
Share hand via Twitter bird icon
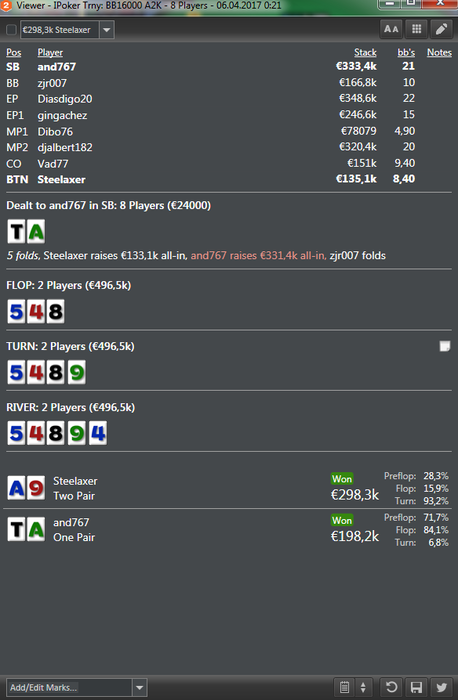click(x=441, y=687)
